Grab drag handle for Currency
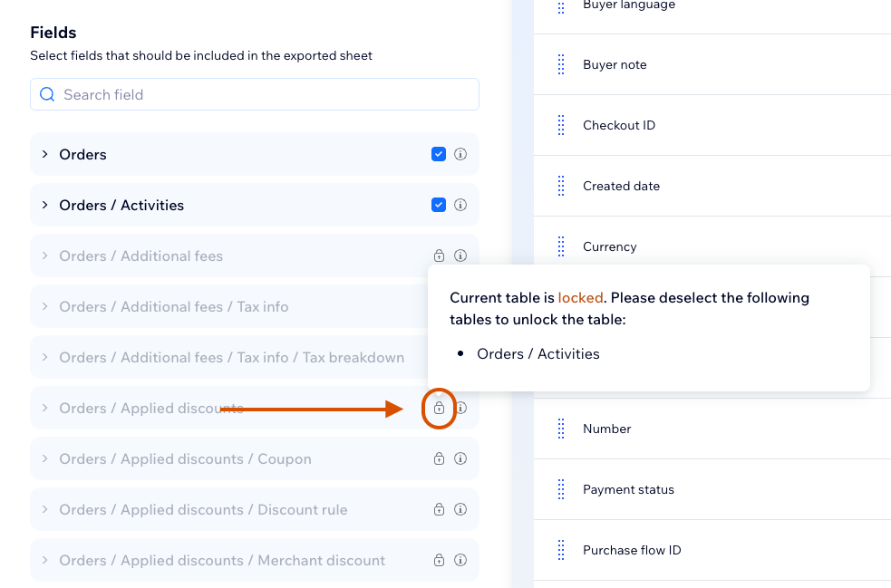891x588 pixels. (x=561, y=246)
